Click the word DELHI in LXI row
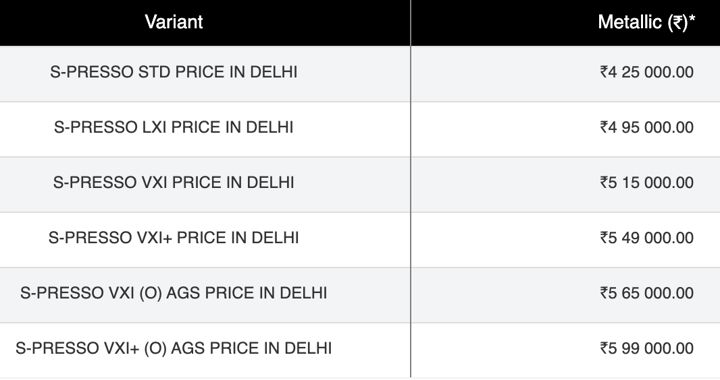Viewport: 720px width, 380px height. coord(270,127)
